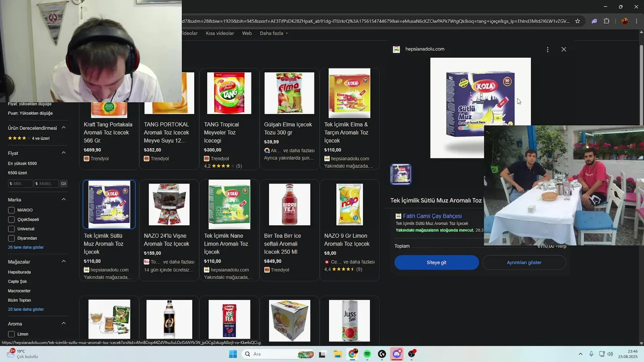This screenshot has height=362, width=644.
Task: Filter by Macrocenter store
Action: click(x=19, y=291)
